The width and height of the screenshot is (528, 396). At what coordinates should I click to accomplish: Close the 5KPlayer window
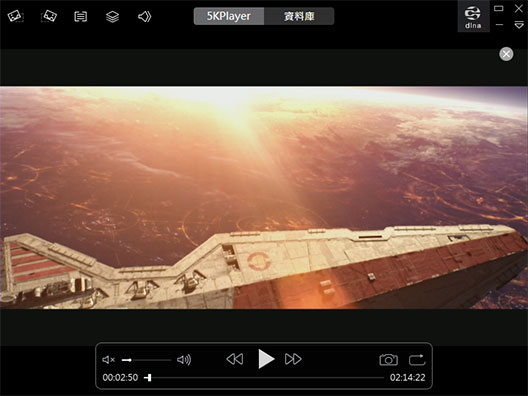tap(519, 8)
